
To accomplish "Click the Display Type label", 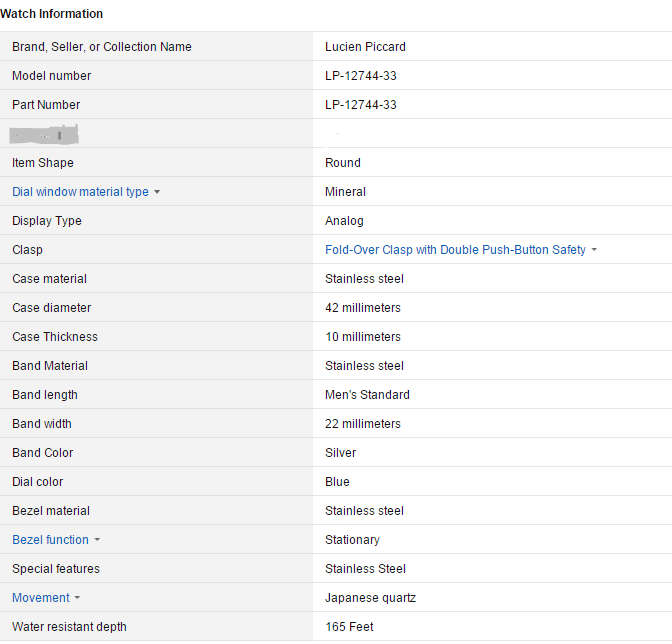I will pyautogui.click(x=47, y=221).
